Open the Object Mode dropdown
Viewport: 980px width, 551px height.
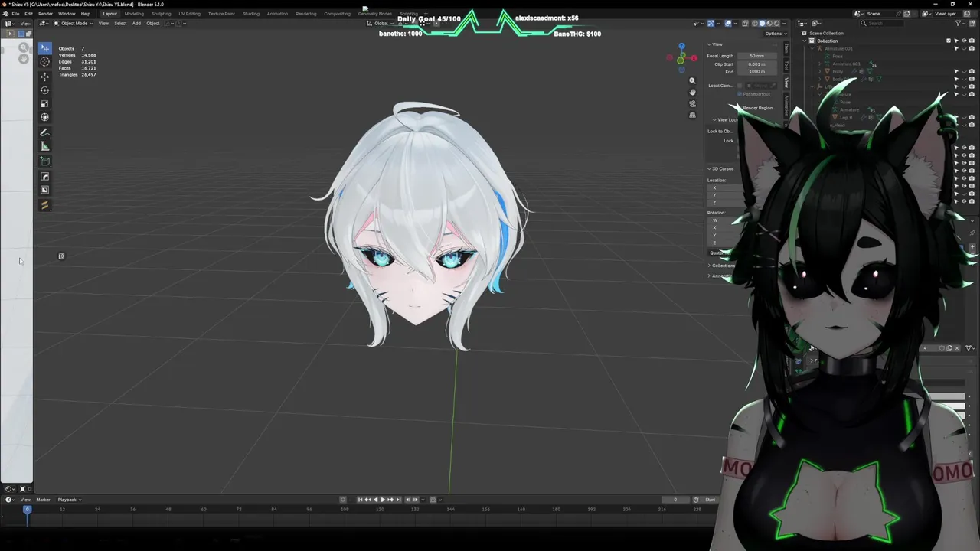tap(73, 23)
